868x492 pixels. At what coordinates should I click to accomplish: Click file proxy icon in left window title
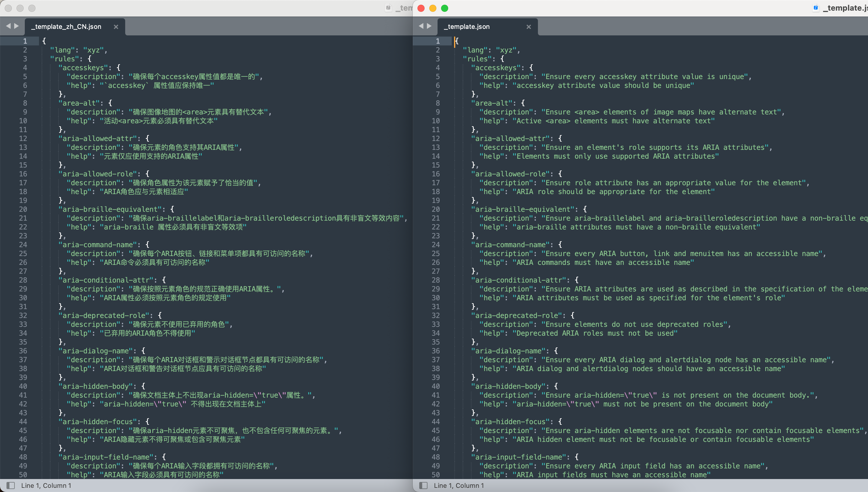click(x=388, y=8)
